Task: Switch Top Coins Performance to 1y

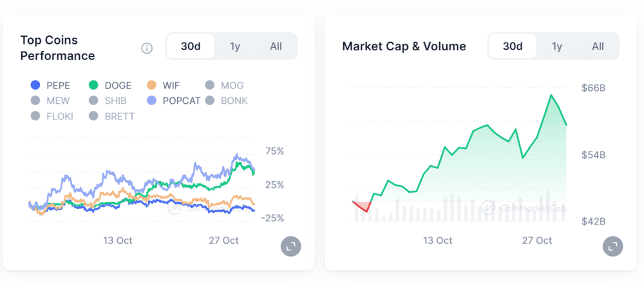Action: click(235, 46)
